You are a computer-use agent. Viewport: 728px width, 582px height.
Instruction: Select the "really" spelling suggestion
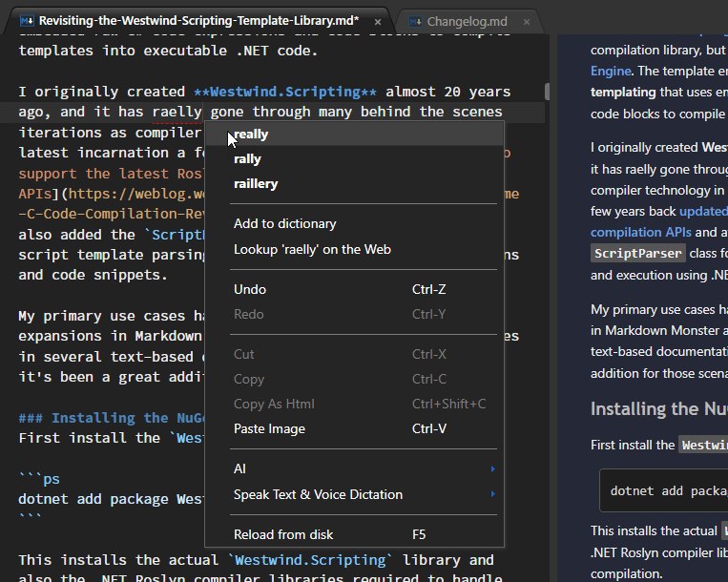pos(252,135)
